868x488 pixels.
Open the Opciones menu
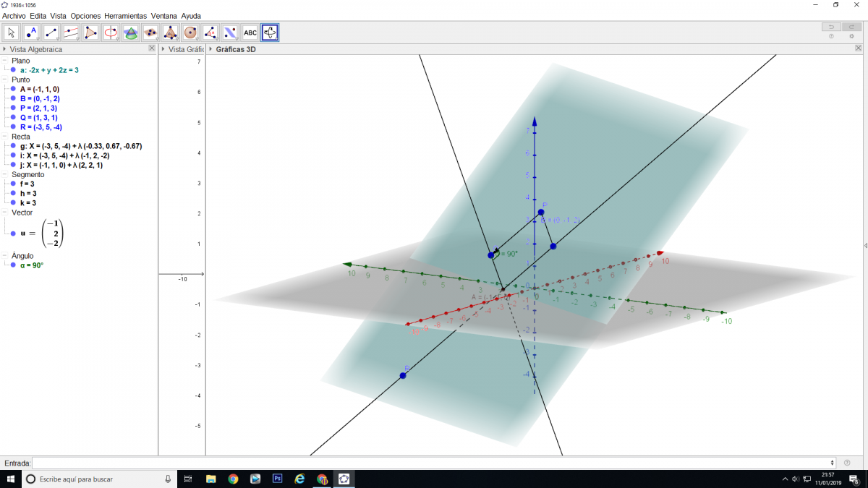85,15
